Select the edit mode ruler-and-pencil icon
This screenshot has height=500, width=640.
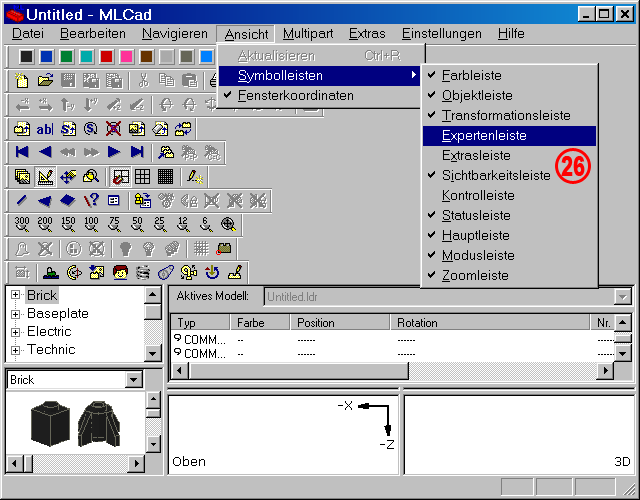(45, 177)
